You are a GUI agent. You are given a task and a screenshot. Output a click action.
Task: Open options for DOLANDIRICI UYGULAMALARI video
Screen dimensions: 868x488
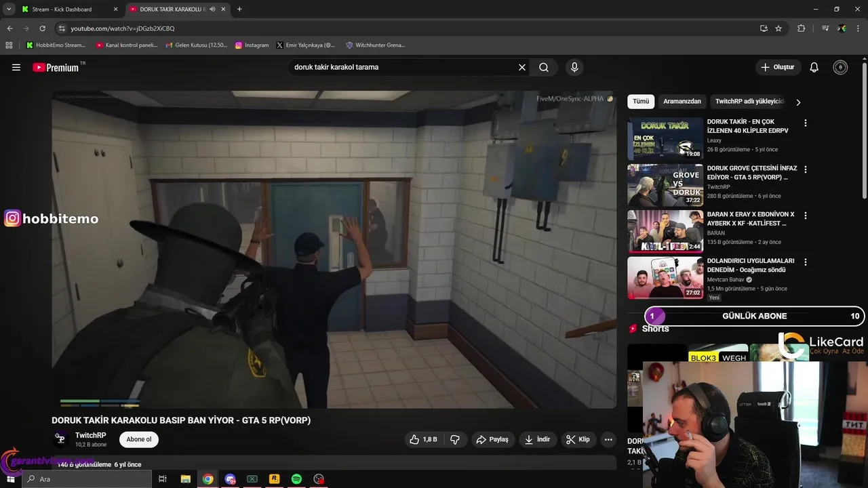click(x=806, y=262)
